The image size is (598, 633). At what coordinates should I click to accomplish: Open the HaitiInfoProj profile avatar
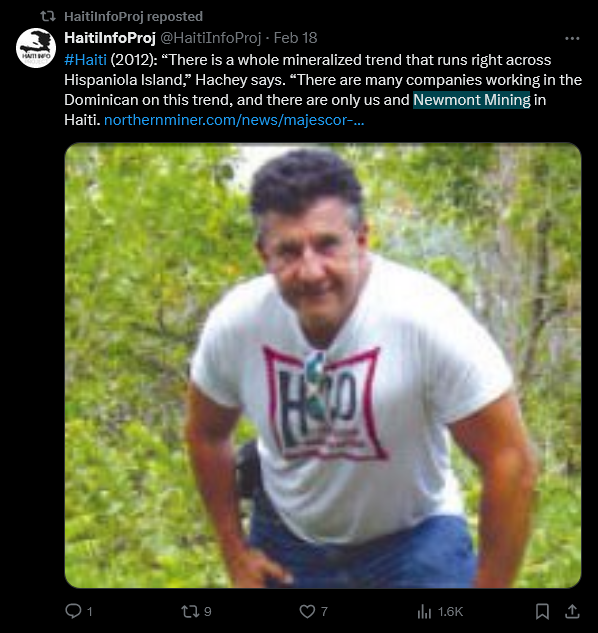36,48
